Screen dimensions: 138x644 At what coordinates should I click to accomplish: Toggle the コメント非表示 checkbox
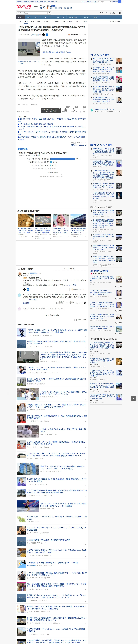coord(75,320)
